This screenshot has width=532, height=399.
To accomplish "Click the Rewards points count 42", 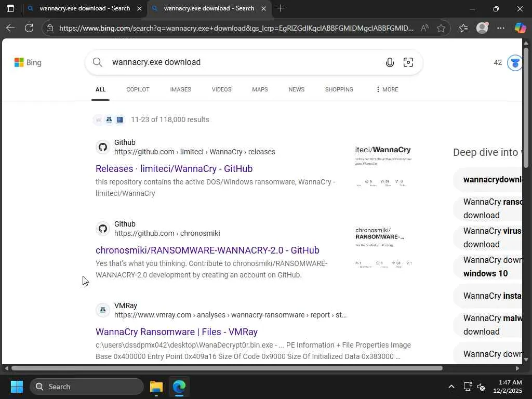I will tap(498, 62).
